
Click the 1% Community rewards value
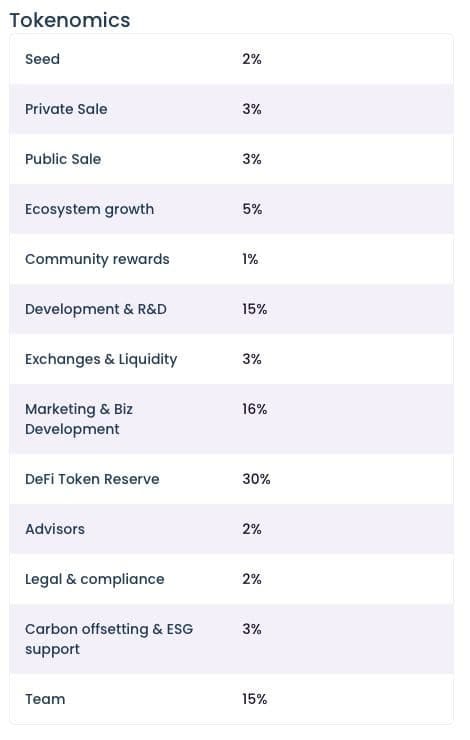250,259
